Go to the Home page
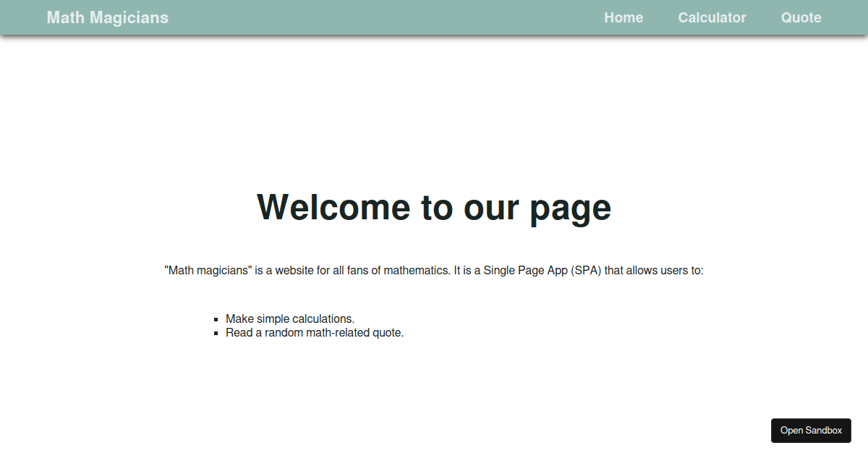 point(624,17)
